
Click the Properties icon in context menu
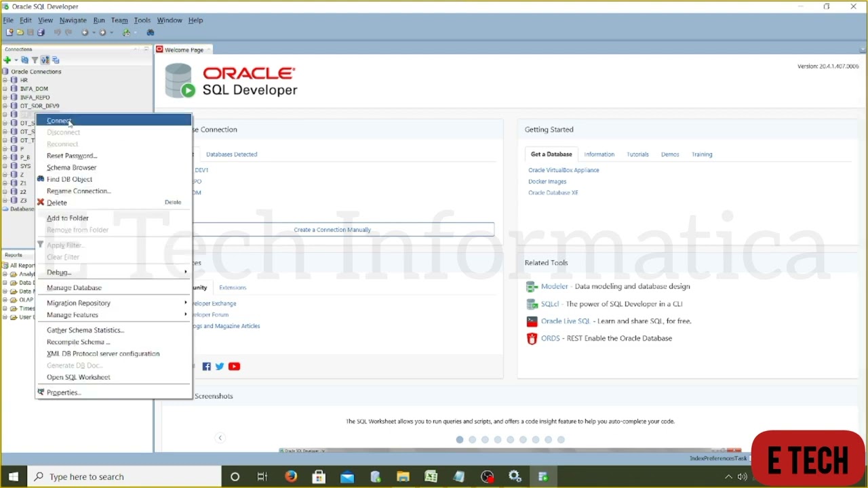tap(41, 392)
